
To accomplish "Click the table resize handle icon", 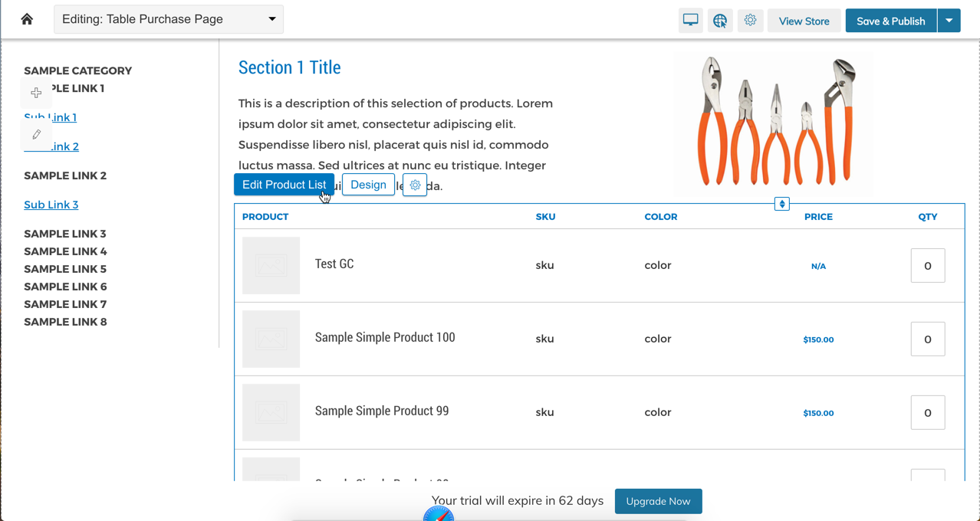I will (782, 204).
